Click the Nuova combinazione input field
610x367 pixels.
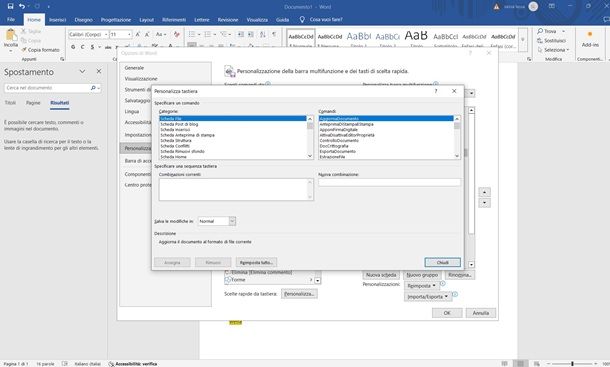389,182
